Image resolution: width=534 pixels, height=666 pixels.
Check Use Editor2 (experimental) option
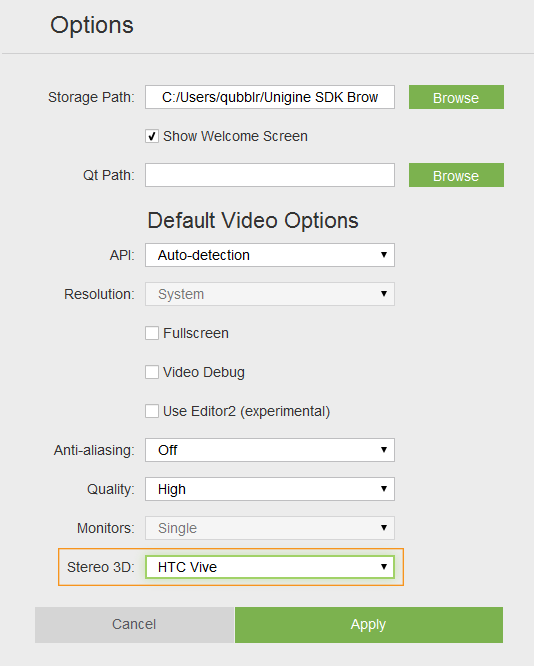pos(152,411)
